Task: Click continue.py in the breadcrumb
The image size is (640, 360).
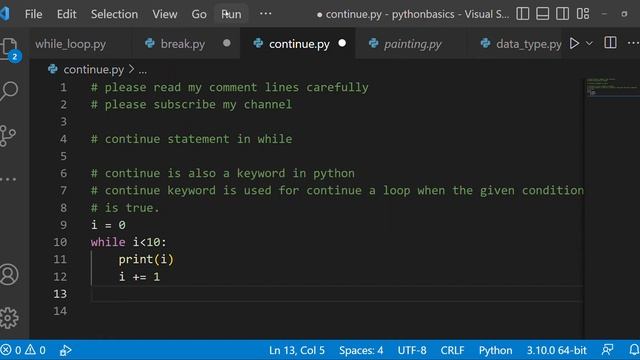Action: click(x=93, y=70)
